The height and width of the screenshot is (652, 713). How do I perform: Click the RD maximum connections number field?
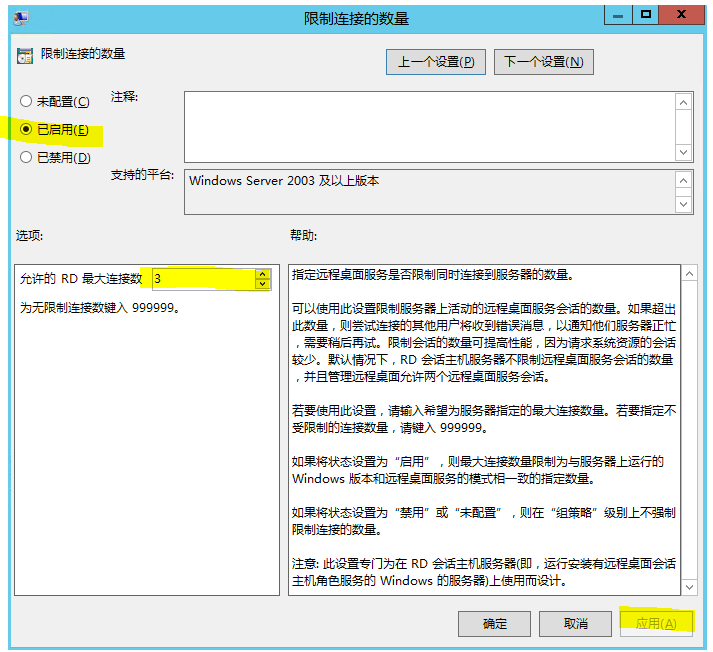203,279
